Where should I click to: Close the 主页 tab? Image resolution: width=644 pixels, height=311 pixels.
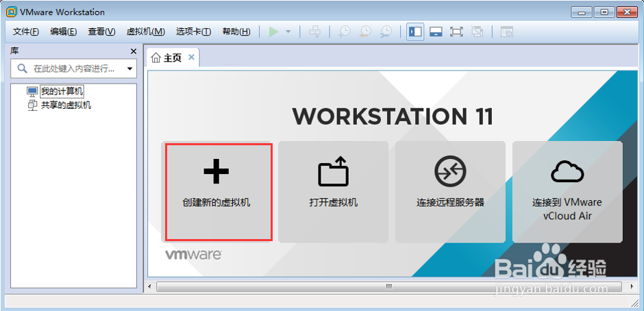pyautogui.click(x=191, y=58)
